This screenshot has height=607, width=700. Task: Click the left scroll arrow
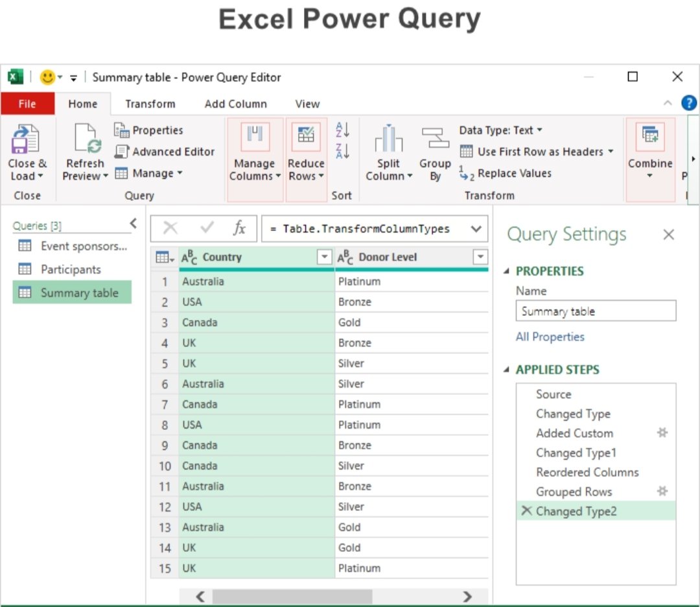200,596
